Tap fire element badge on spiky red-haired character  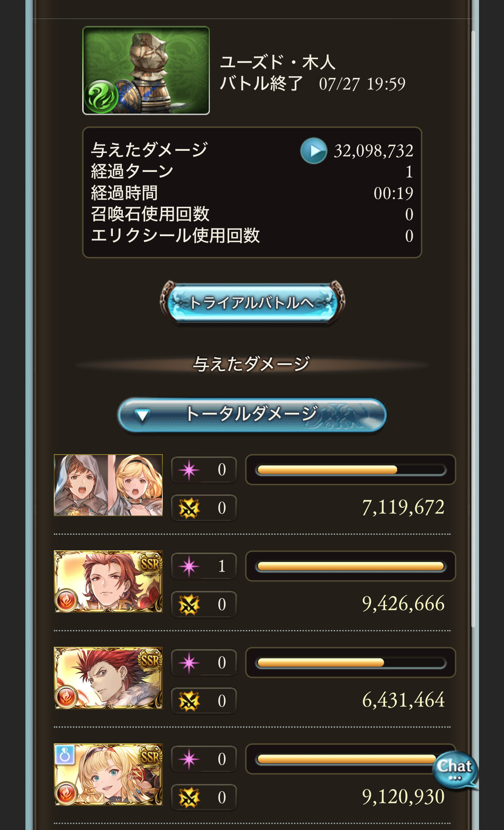click(67, 696)
